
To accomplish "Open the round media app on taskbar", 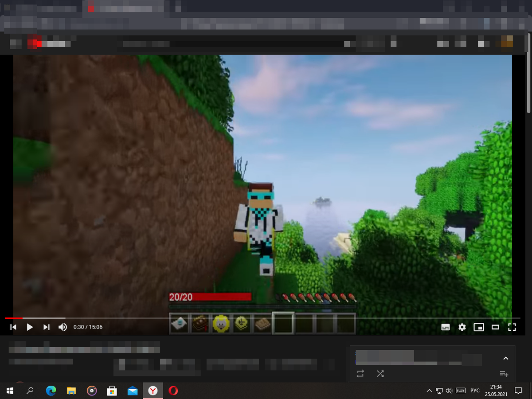I will [92, 391].
